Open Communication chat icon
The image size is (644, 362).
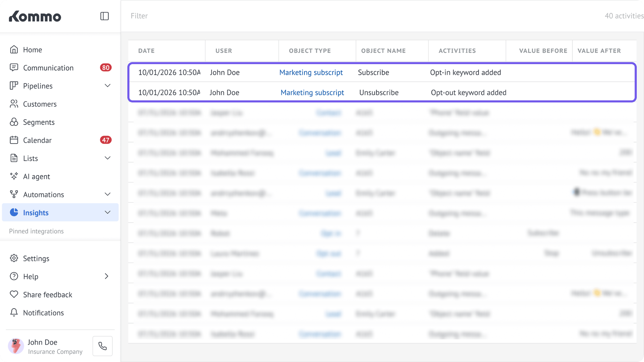click(14, 68)
